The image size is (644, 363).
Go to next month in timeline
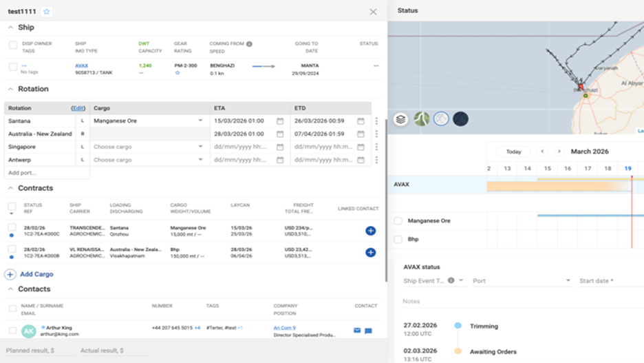tap(559, 152)
